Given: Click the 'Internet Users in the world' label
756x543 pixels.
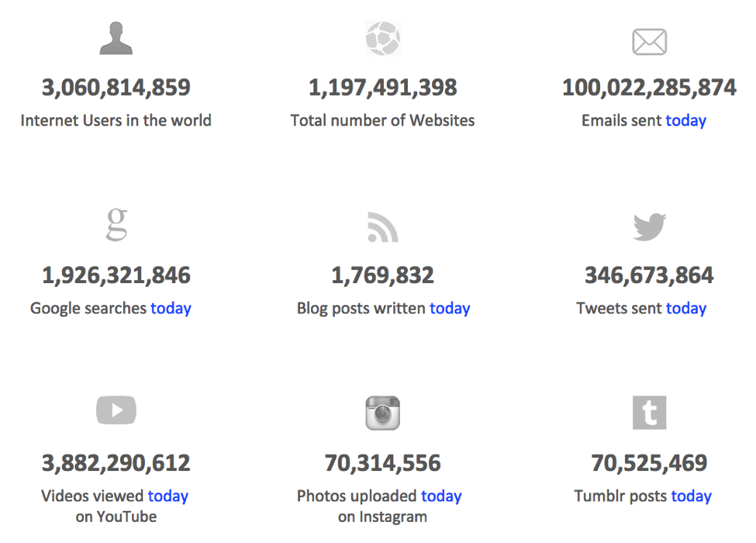Looking at the screenshot, I should click(x=116, y=120).
